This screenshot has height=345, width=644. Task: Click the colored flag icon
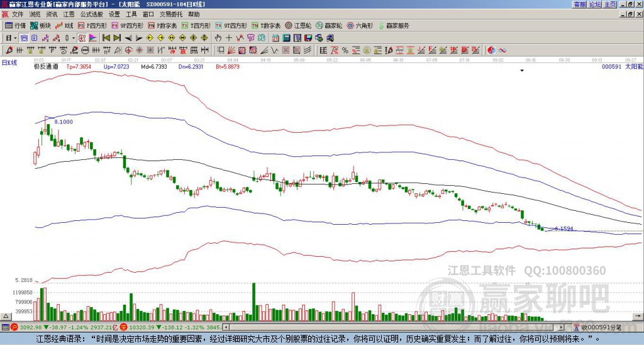point(93,38)
